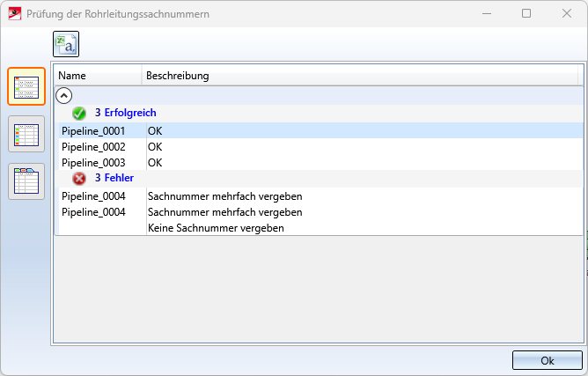Select the Pipeline_0003 row
Screen dimensions: 588x376
tap(320, 163)
